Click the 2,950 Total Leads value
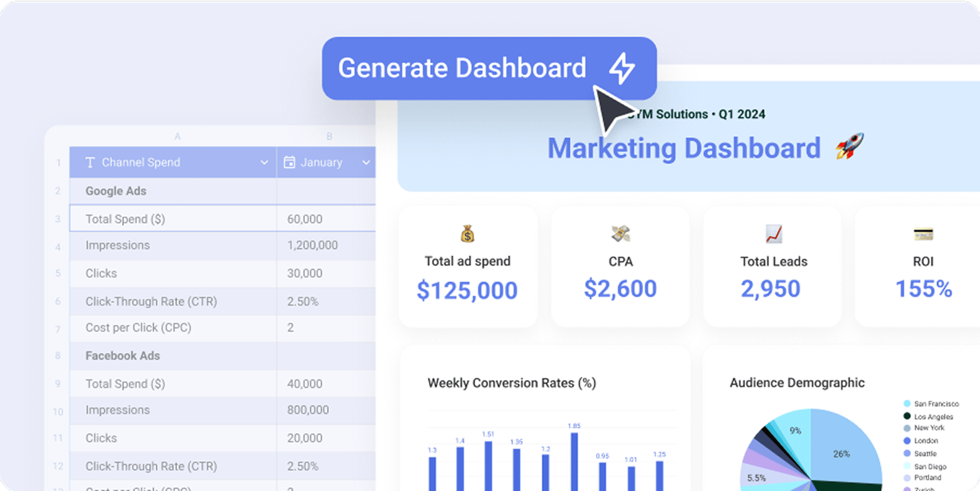Image resolution: width=980 pixels, height=491 pixels. pyautogui.click(x=771, y=289)
